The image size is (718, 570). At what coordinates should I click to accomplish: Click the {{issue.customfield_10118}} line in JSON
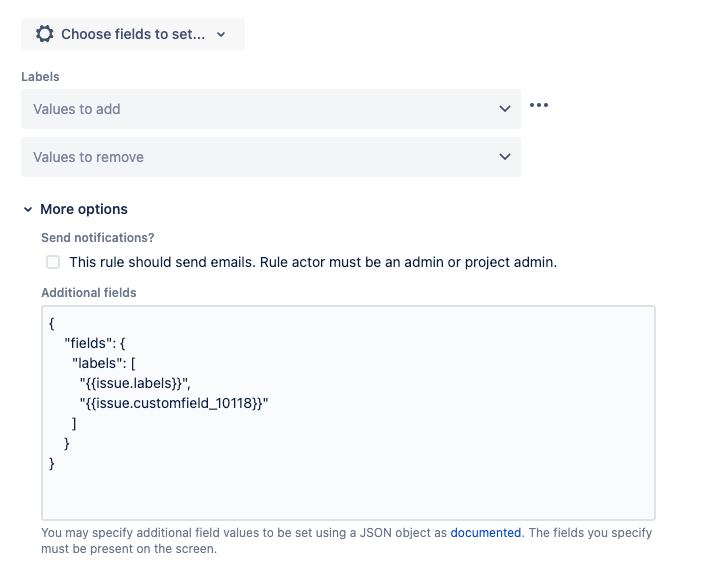[174, 403]
